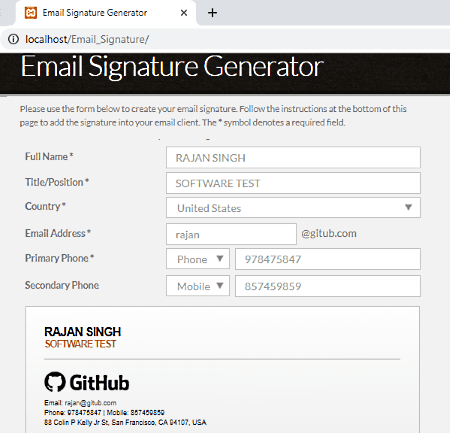
Task: Click the Full Name input field
Action: coord(293,157)
